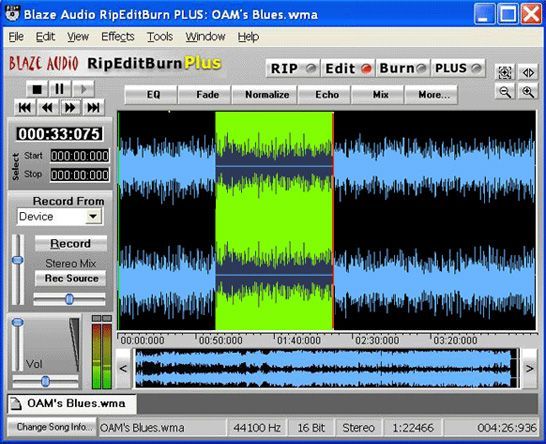
Task: Zoom out the waveform with the magnifier
Action: pos(505,92)
